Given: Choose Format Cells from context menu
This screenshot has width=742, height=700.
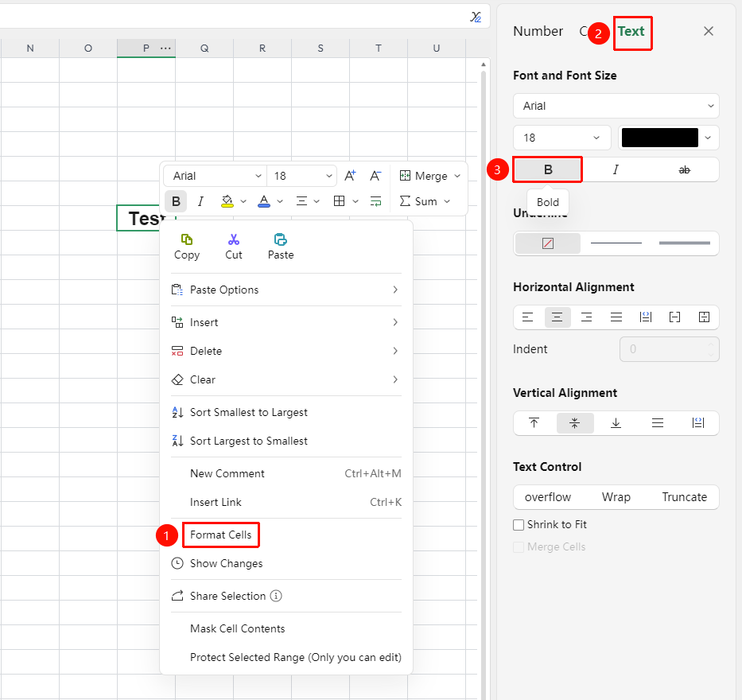Looking at the screenshot, I should click(x=220, y=535).
